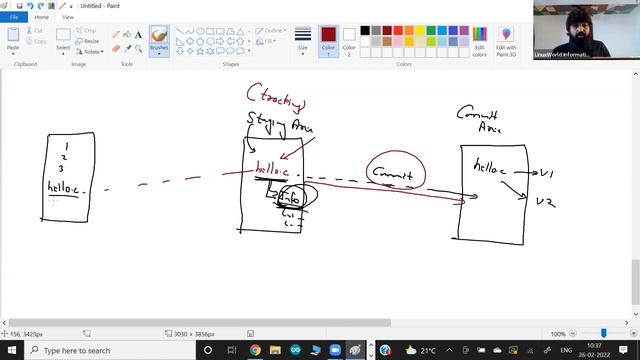
Task: Click the Redo arrow in title bar
Action: pyautogui.click(x=40, y=6)
